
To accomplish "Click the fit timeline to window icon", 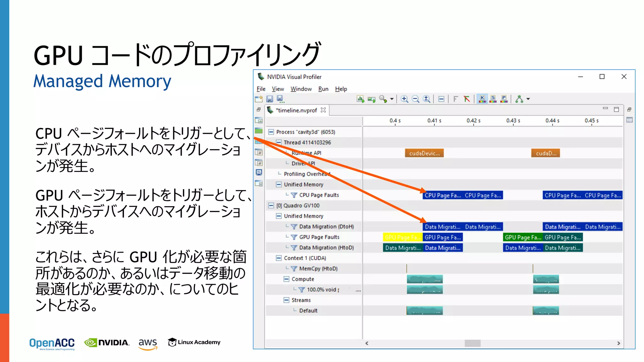I will pos(426,99).
